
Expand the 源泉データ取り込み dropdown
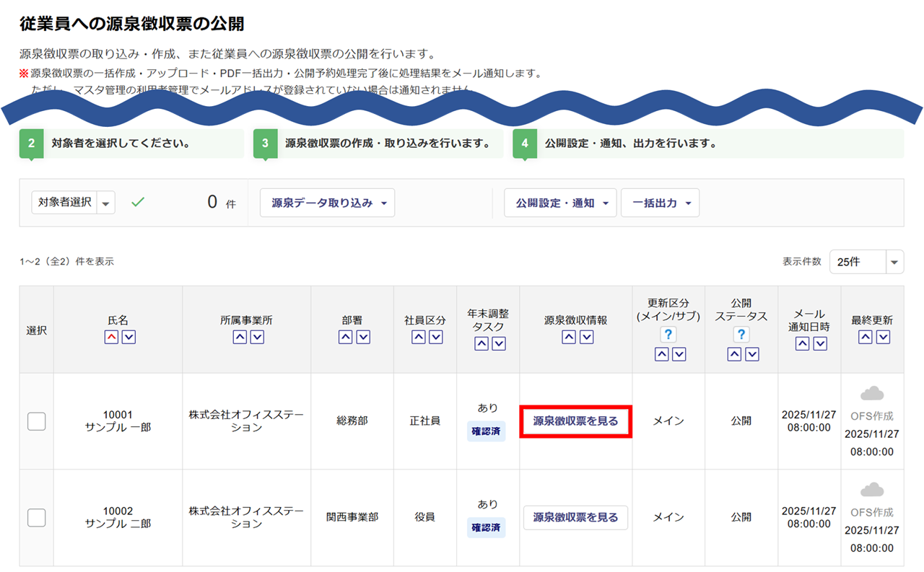(327, 203)
